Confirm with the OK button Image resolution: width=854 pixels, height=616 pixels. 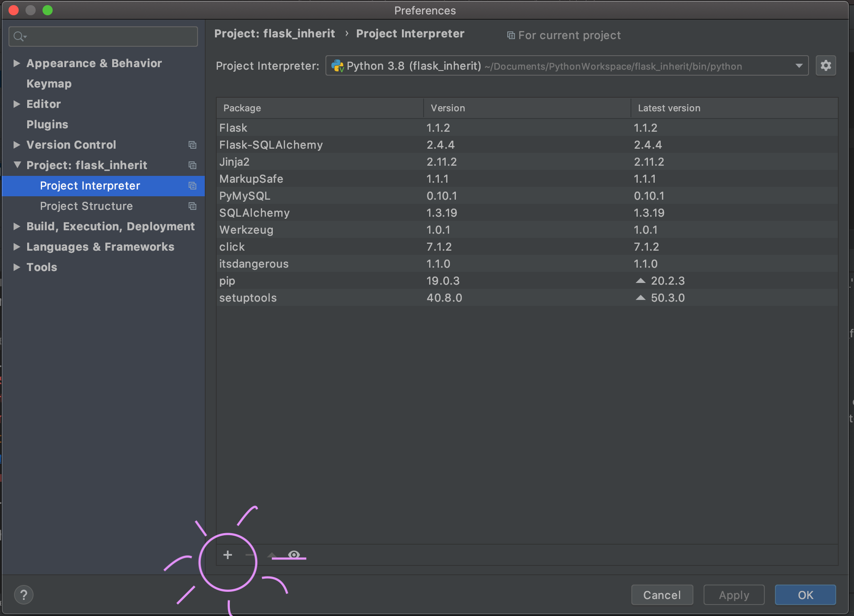point(805,595)
